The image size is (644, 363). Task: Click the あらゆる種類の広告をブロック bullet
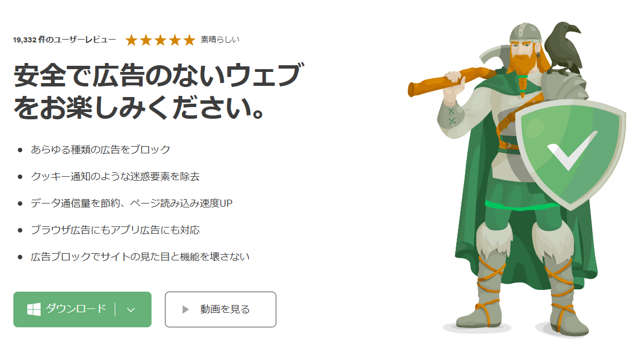[x=101, y=149]
